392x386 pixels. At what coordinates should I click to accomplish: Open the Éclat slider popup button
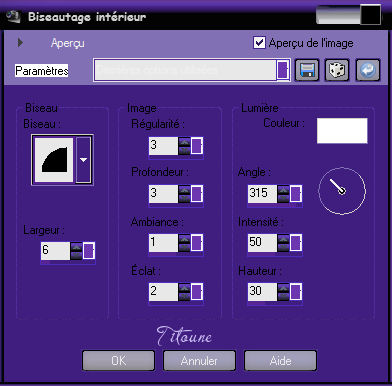click(197, 292)
